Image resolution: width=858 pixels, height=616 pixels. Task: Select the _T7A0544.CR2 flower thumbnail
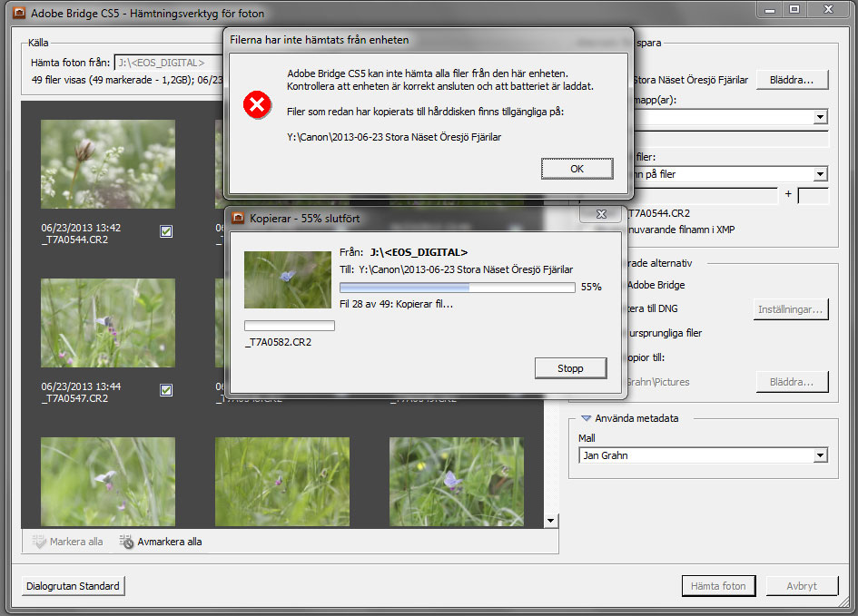coord(108,164)
